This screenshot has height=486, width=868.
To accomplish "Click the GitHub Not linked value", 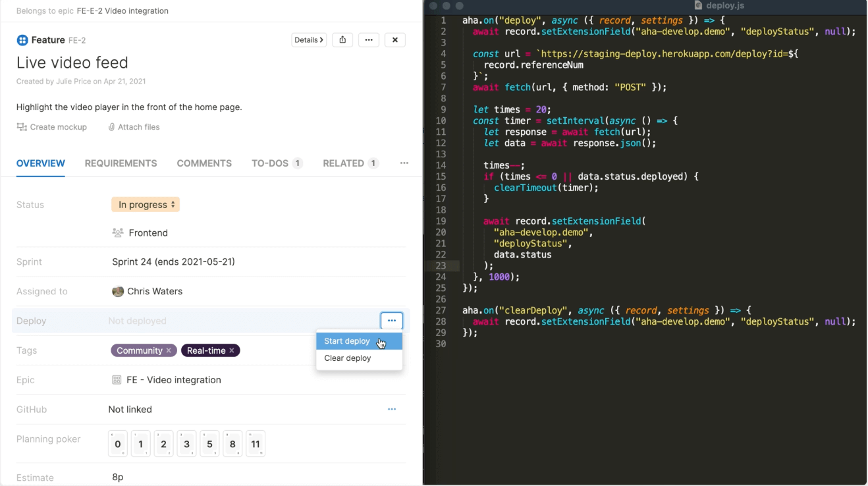I will pos(130,410).
